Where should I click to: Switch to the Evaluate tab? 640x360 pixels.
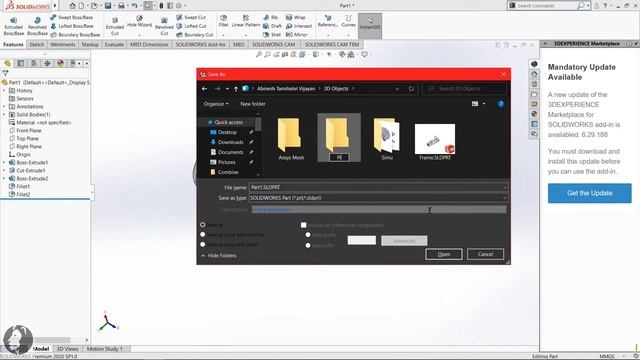[114, 44]
